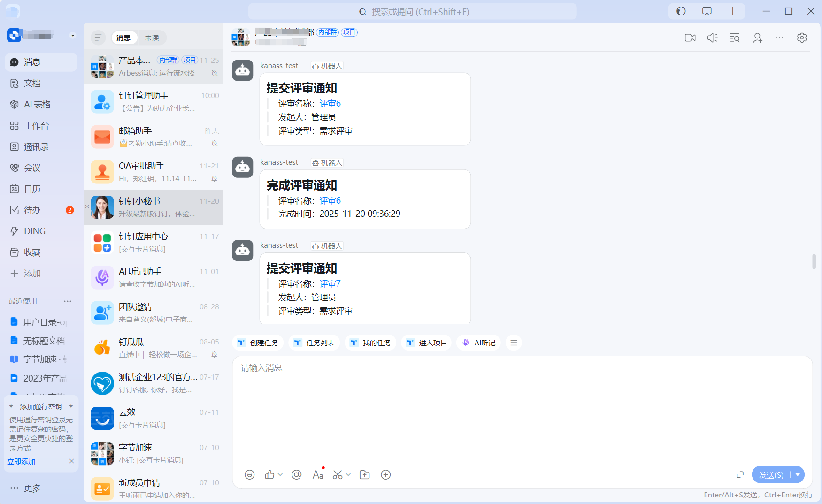
Task: Expand the quick-action bar list menu icon
Action: [514, 343]
